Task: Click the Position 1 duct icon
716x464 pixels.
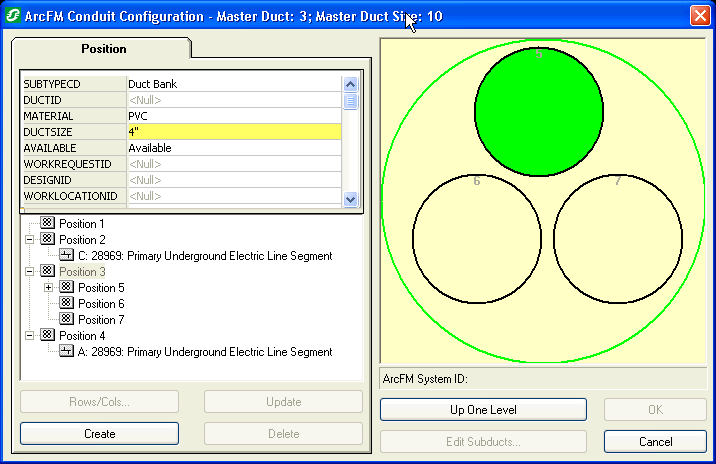Action: click(47, 224)
